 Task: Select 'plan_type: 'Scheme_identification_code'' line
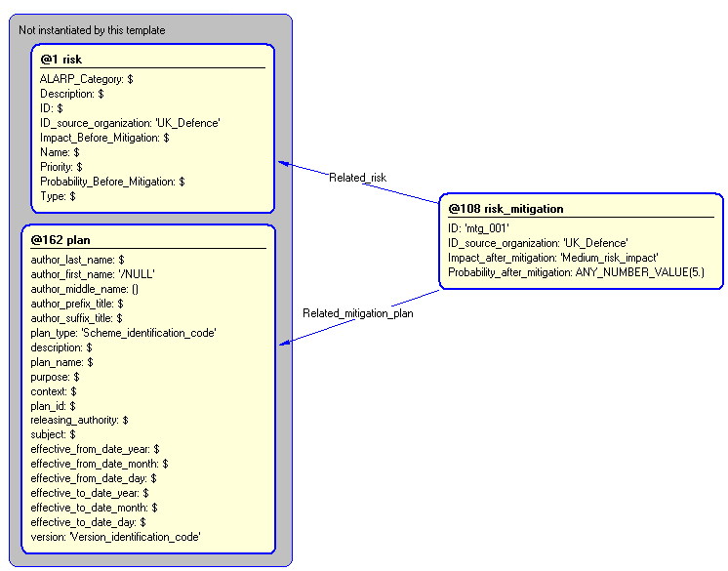click(124, 333)
